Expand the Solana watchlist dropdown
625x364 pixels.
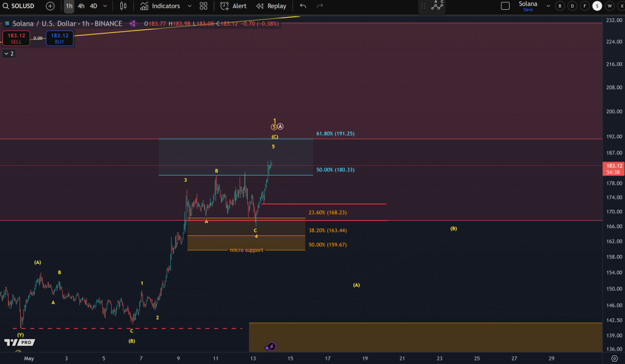coord(547,6)
